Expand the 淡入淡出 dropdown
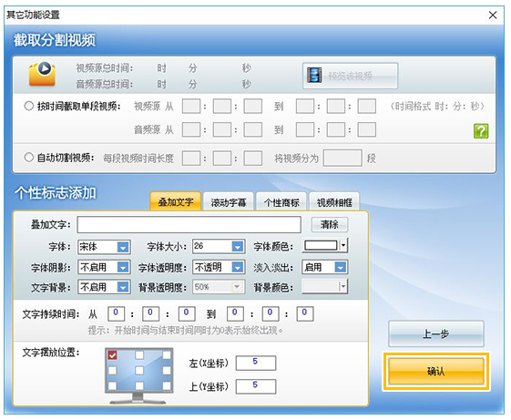This screenshot has height=420, width=511. [340, 267]
